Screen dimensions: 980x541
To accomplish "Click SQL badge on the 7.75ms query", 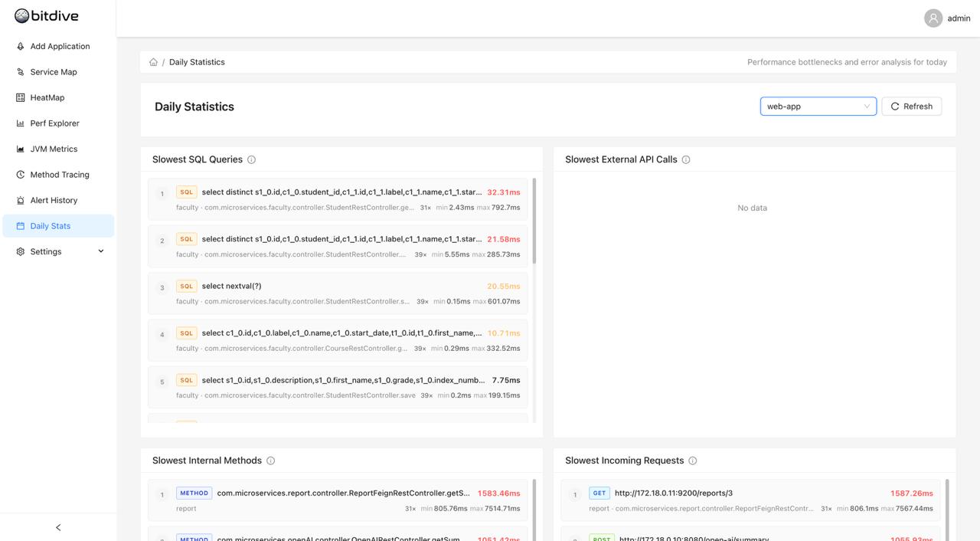I will point(186,380).
